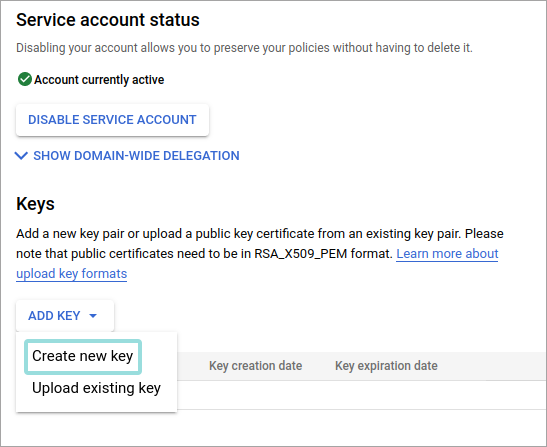The width and height of the screenshot is (547, 447).
Task: Click the Key creation date column header
Action: (x=255, y=366)
